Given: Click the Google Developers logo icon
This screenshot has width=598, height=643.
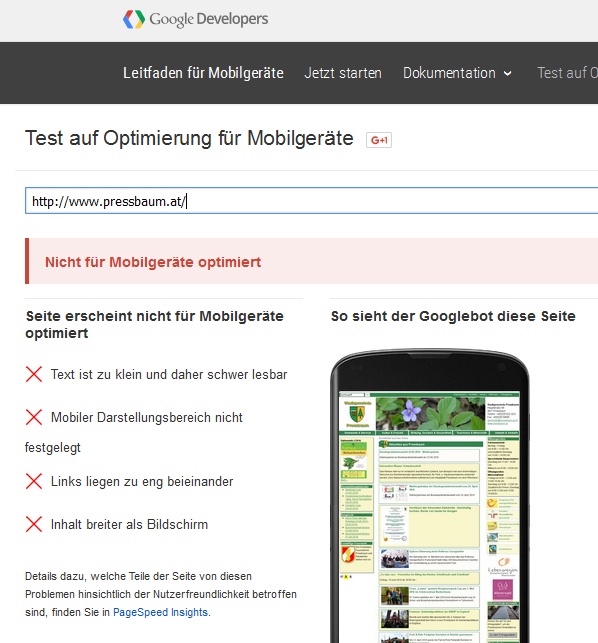Looking at the screenshot, I should click(x=134, y=19).
